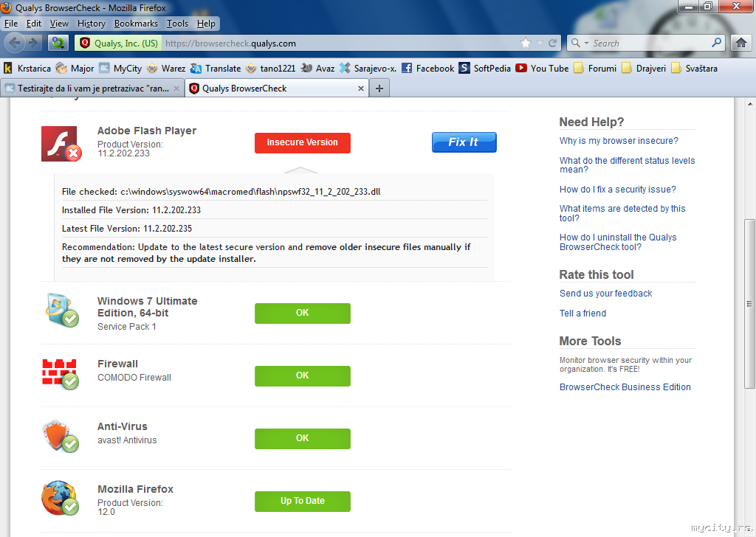756x537 pixels.
Task: Open 'How do I uninstall the Qualys BrowserCheck tool?'
Action: pyautogui.click(x=618, y=242)
